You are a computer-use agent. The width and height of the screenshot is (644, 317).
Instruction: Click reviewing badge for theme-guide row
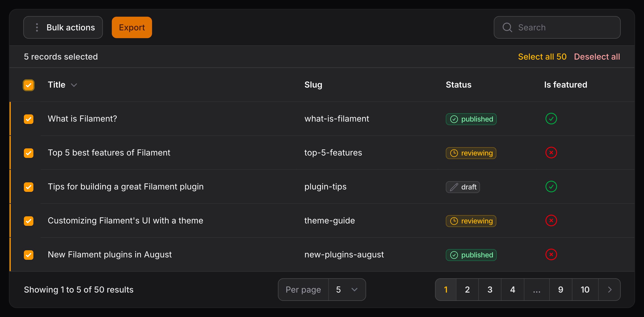click(471, 221)
